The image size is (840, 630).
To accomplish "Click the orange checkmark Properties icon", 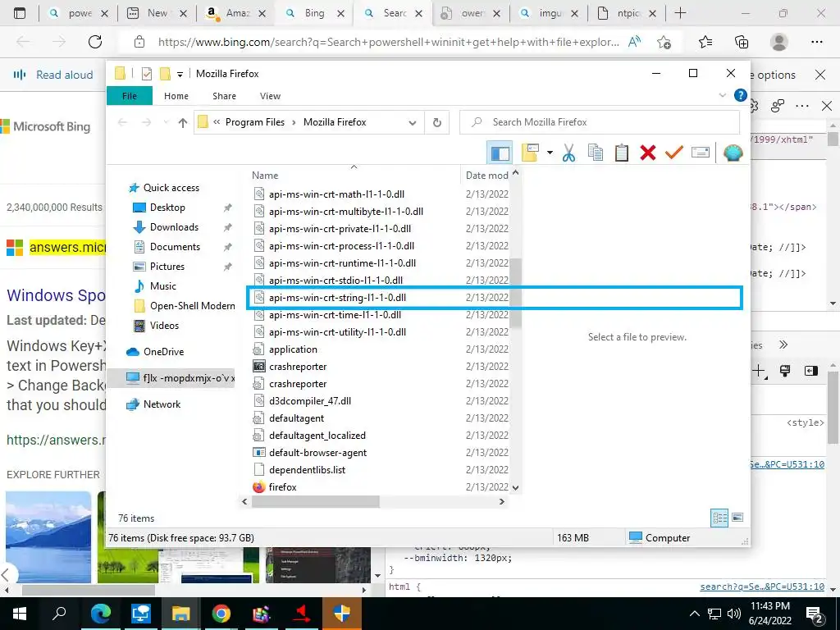I will (674, 153).
